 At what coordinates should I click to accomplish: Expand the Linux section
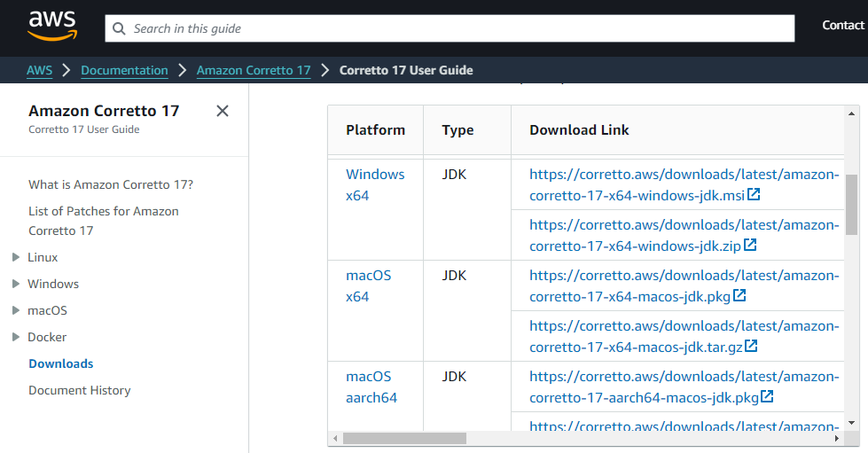pos(16,257)
